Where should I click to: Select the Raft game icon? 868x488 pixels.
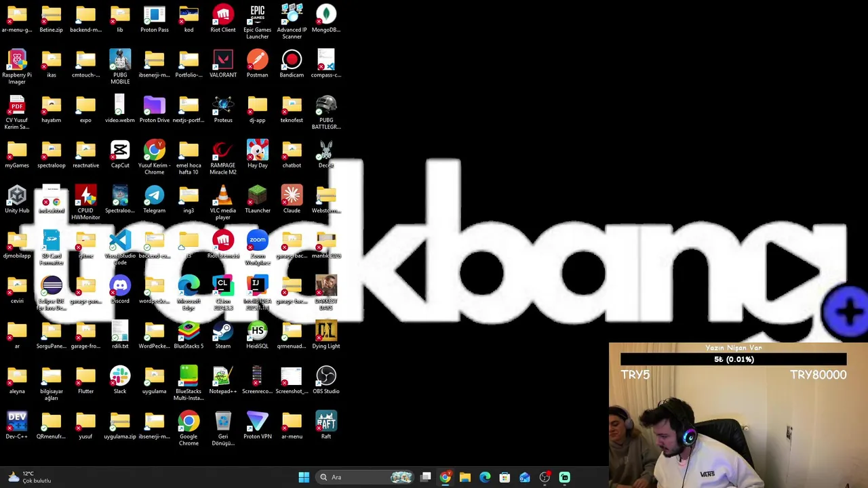(x=326, y=426)
